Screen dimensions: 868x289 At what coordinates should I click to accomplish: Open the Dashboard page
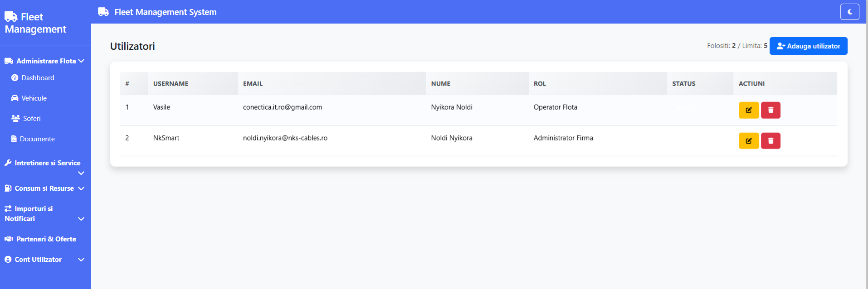38,77
